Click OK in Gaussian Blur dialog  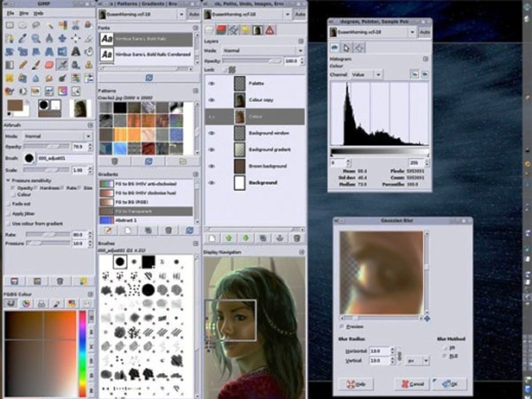pos(450,384)
